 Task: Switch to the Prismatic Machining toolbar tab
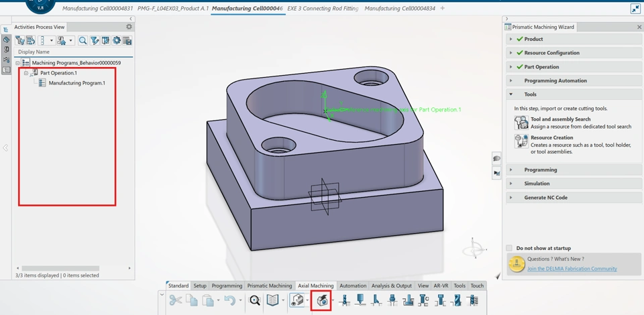[270, 286]
